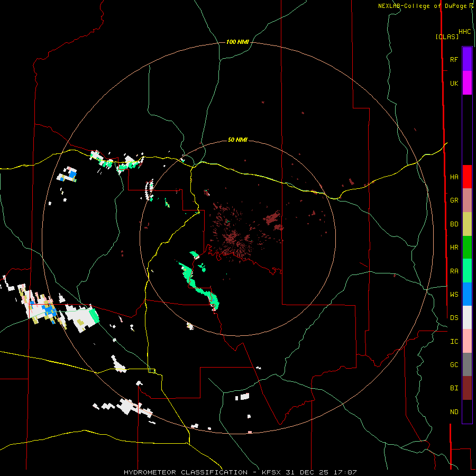This screenshot has width=476, height=476.
Task: Click the RF legend label
Action: (454, 59)
